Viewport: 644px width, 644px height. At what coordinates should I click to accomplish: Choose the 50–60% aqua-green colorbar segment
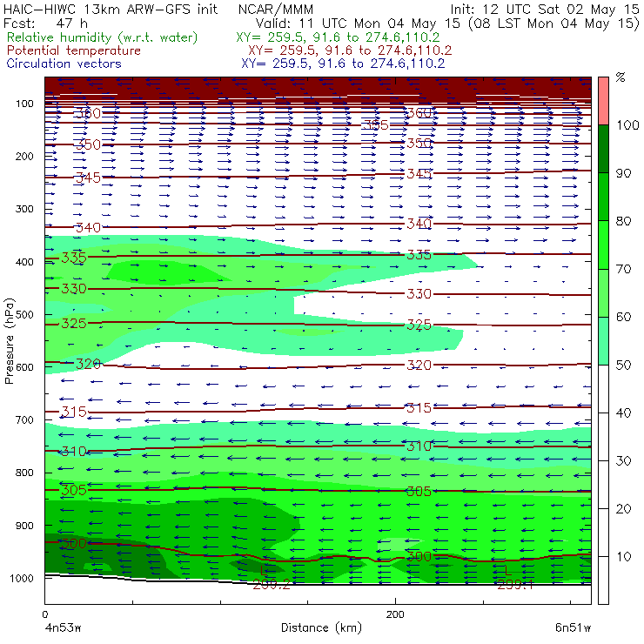pyautogui.click(x=603, y=341)
